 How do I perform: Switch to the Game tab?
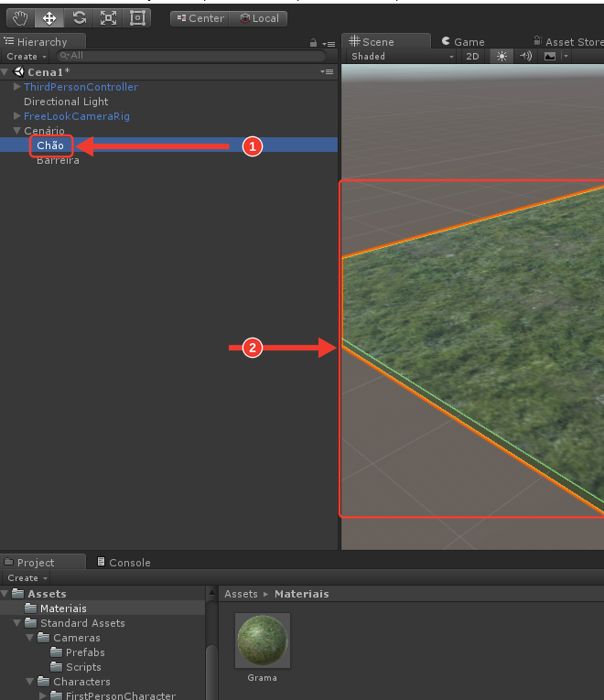[x=463, y=41]
